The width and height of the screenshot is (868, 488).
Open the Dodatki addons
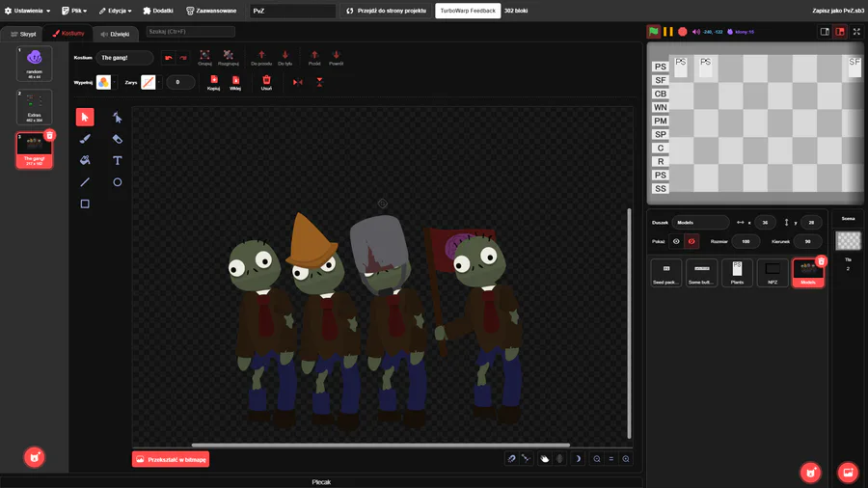tap(158, 11)
